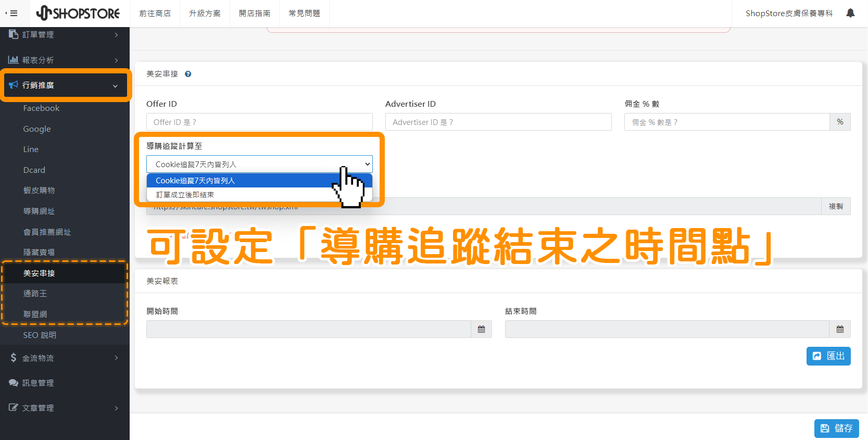The height and width of the screenshot is (440, 868).
Task: Click the 儲存 save button
Action: 837,428
